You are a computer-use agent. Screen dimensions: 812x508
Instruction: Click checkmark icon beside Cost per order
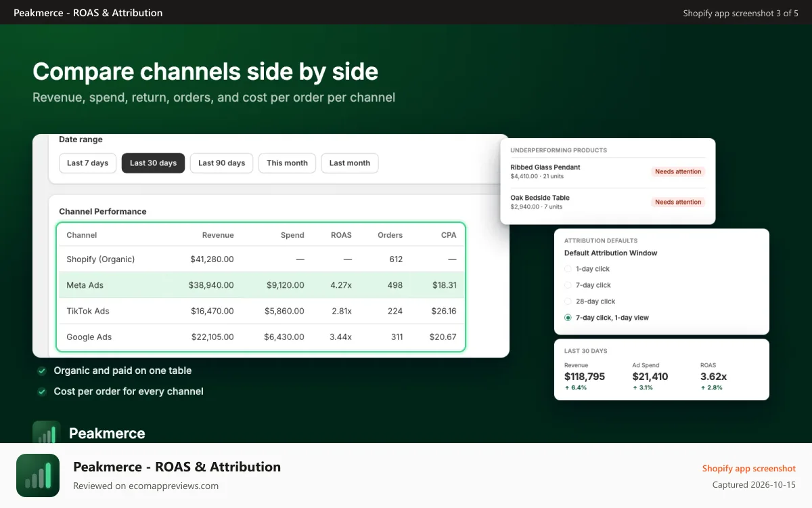[42, 391]
